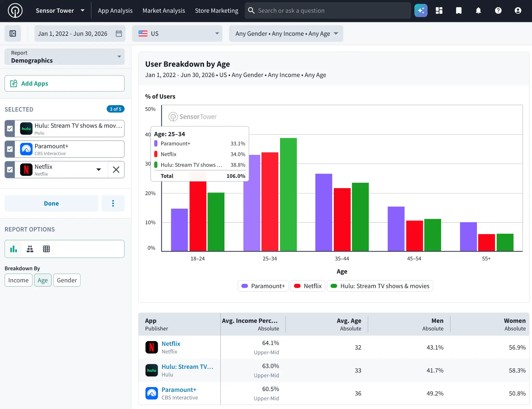Click the Add Apps button
The width and height of the screenshot is (532, 409).
[x=65, y=83]
